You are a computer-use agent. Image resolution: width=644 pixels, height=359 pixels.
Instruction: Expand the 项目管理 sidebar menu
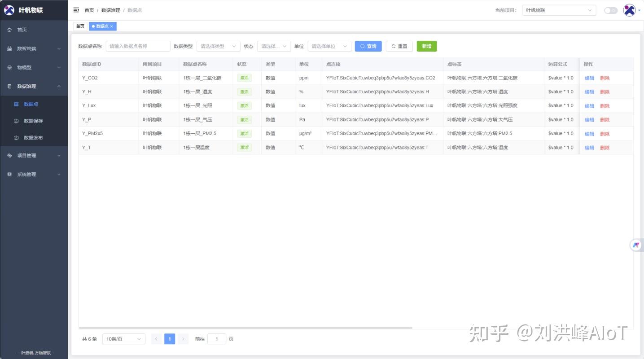coord(34,155)
